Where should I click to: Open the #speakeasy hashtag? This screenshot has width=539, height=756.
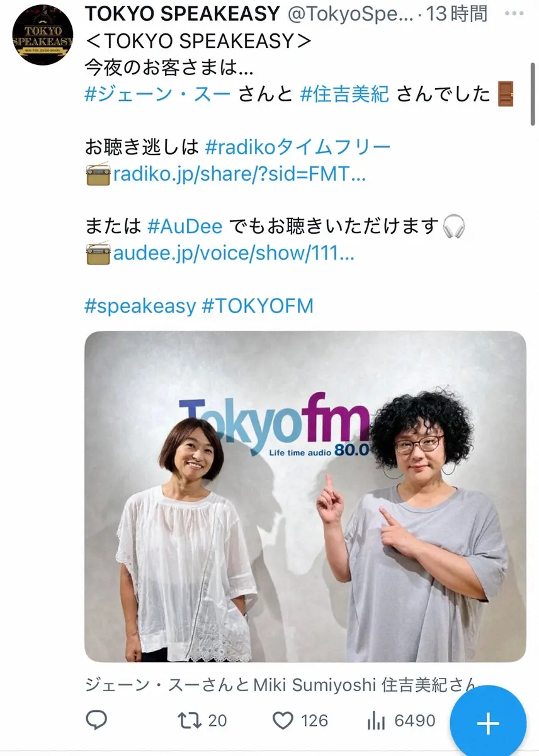(141, 306)
